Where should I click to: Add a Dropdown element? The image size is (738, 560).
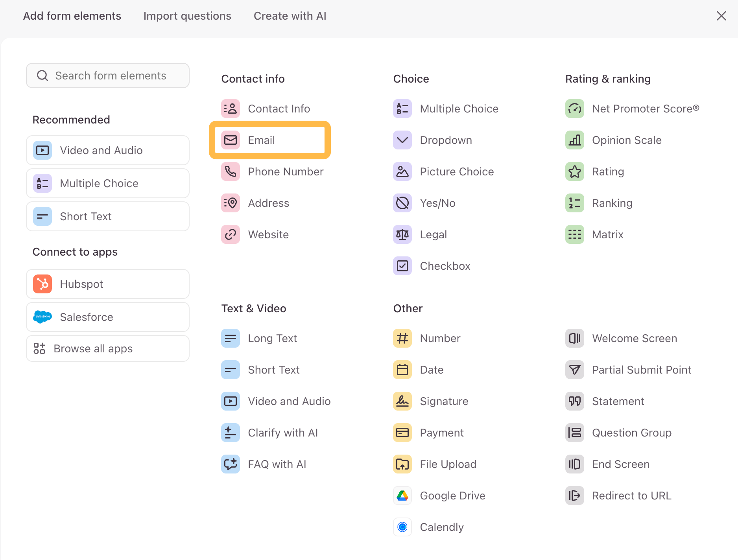446,140
